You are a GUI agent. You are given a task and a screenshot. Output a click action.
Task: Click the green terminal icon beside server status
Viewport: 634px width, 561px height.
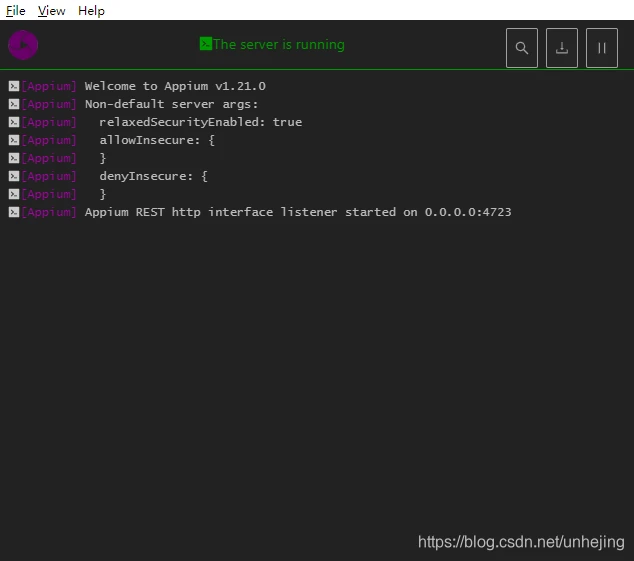(x=205, y=44)
